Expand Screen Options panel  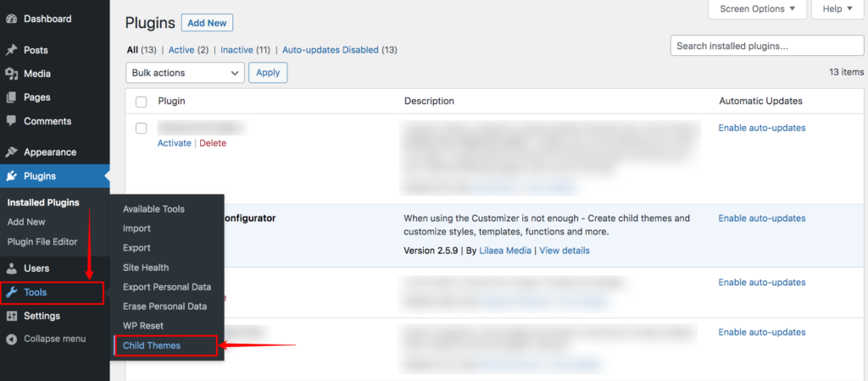pos(757,8)
